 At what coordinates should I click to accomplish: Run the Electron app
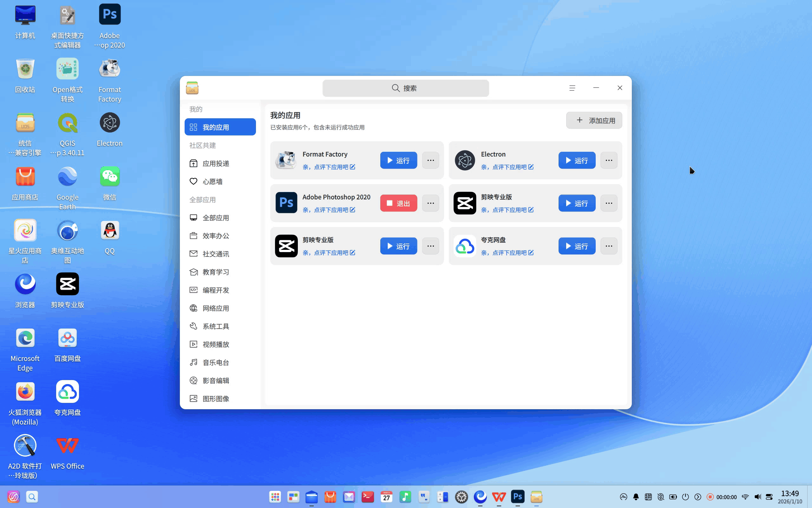[x=577, y=160]
